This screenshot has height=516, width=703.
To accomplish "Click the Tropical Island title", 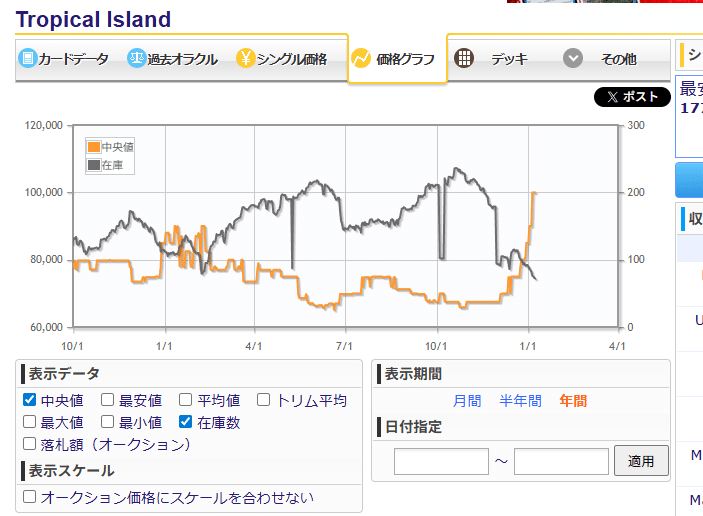I will pos(93,20).
